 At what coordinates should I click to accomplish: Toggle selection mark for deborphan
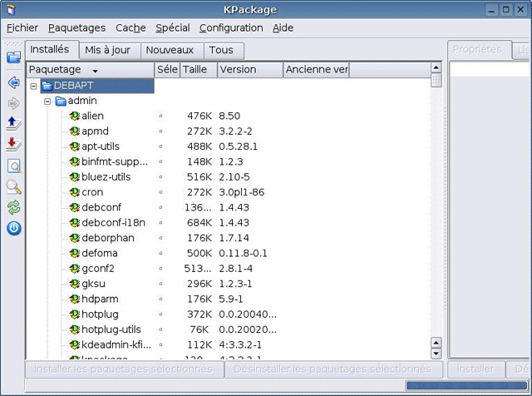tap(160, 238)
